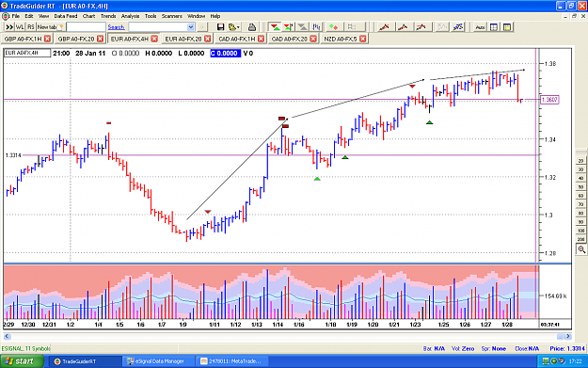Click the green and red diamonds icon

pos(333,27)
